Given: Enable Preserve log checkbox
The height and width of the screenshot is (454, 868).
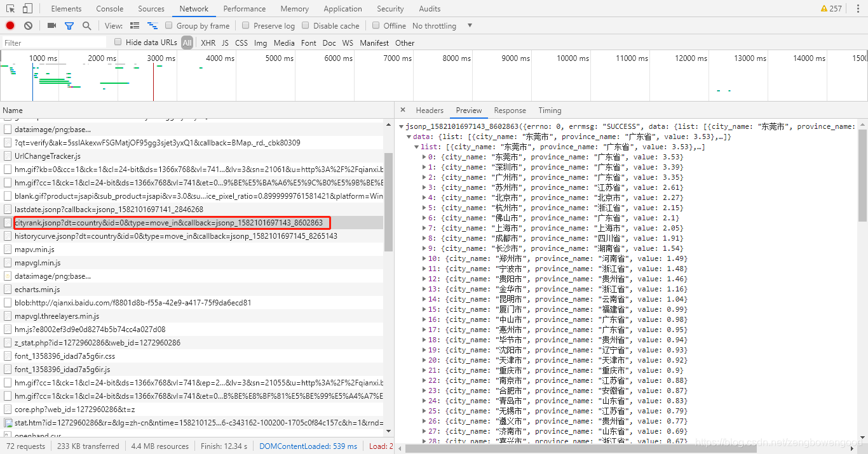Looking at the screenshot, I should [246, 25].
